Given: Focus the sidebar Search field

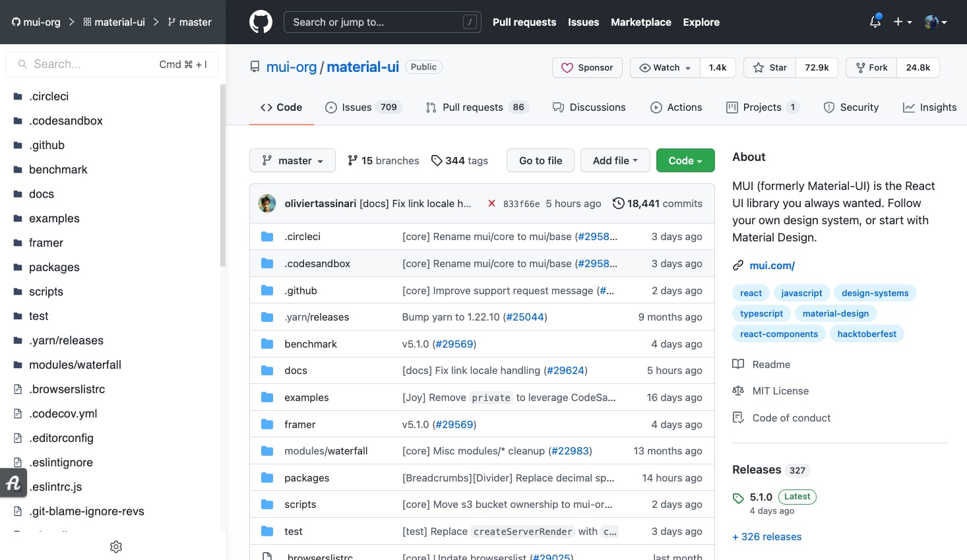Looking at the screenshot, I should [111, 64].
